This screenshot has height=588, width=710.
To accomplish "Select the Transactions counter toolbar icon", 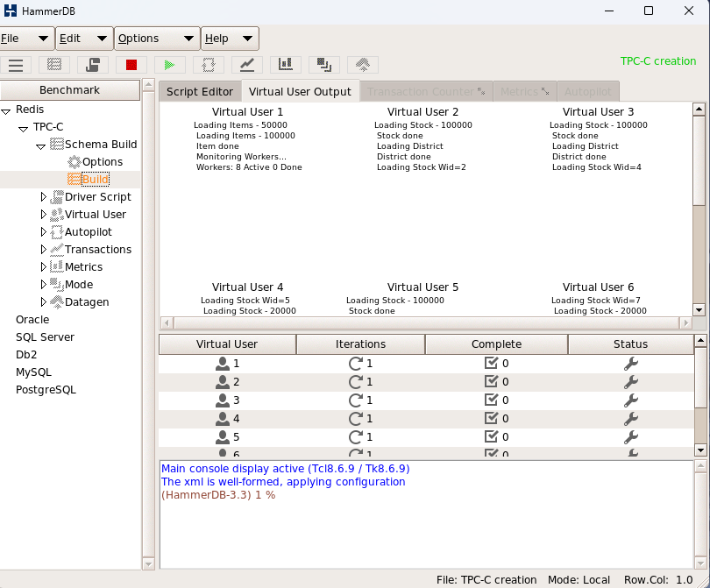I will point(246,64).
